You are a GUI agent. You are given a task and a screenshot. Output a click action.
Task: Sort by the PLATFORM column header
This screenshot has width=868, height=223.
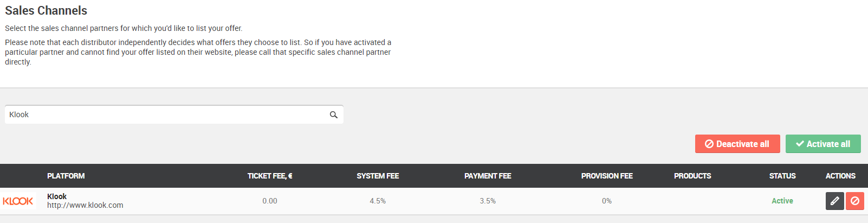[x=66, y=176]
